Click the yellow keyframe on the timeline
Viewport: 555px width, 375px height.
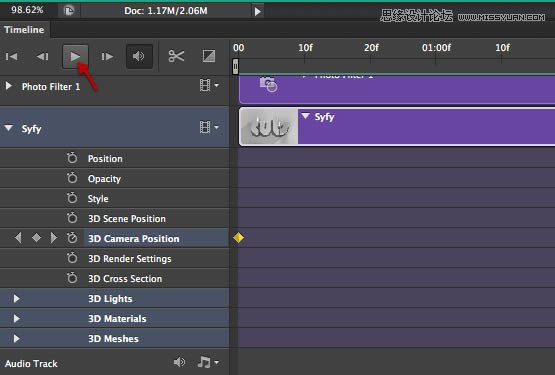[x=238, y=238]
